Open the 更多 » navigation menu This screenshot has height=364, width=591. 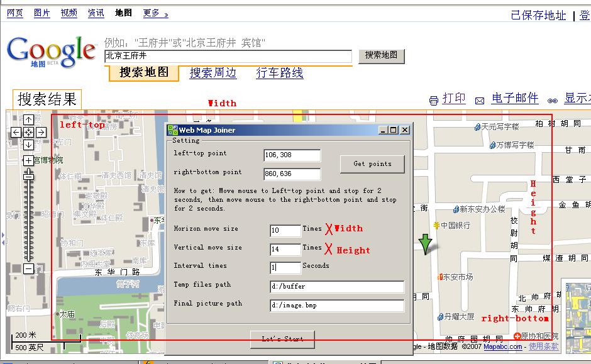tap(156, 13)
